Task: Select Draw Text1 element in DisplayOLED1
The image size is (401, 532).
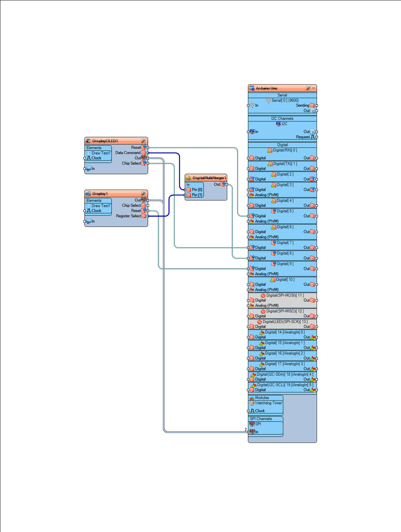Action: 100,153
